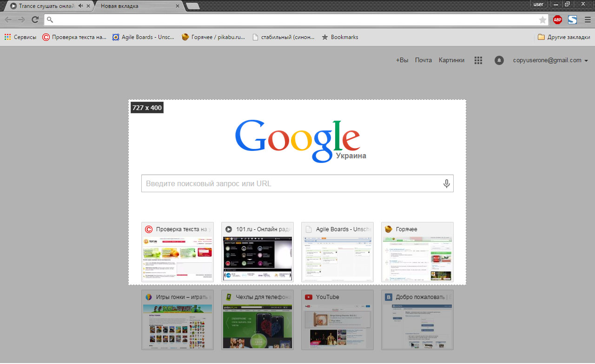Open the Горячее thumbnail tile
Screen dimensions: 595x364
tap(417, 252)
